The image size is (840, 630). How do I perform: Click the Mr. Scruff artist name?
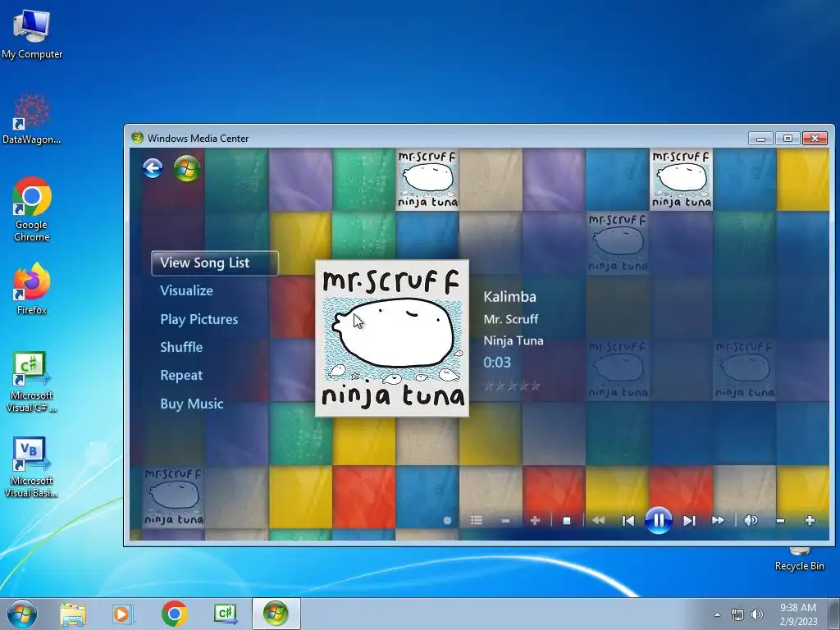click(x=510, y=319)
